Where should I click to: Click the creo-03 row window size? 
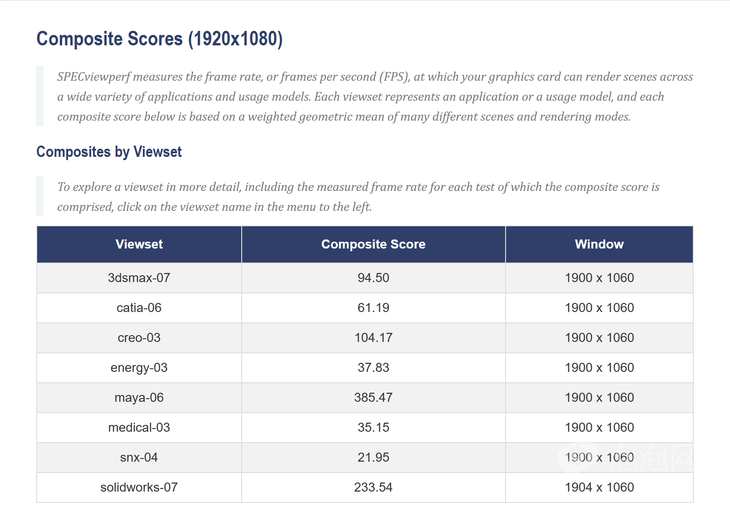599,337
